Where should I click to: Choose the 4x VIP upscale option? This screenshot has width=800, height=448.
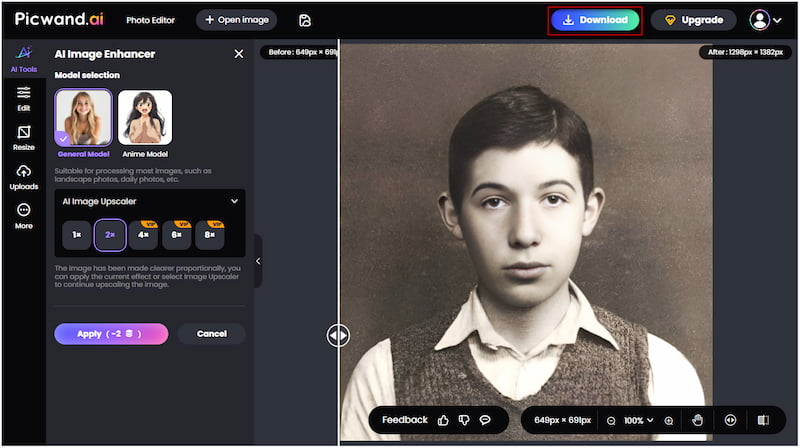coord(143,235)
